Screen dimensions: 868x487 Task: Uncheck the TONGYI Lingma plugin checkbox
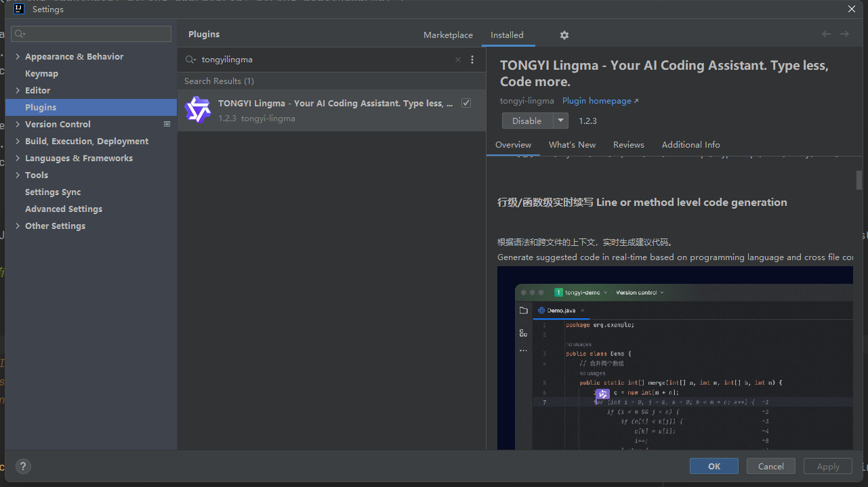tap(466, 103)
